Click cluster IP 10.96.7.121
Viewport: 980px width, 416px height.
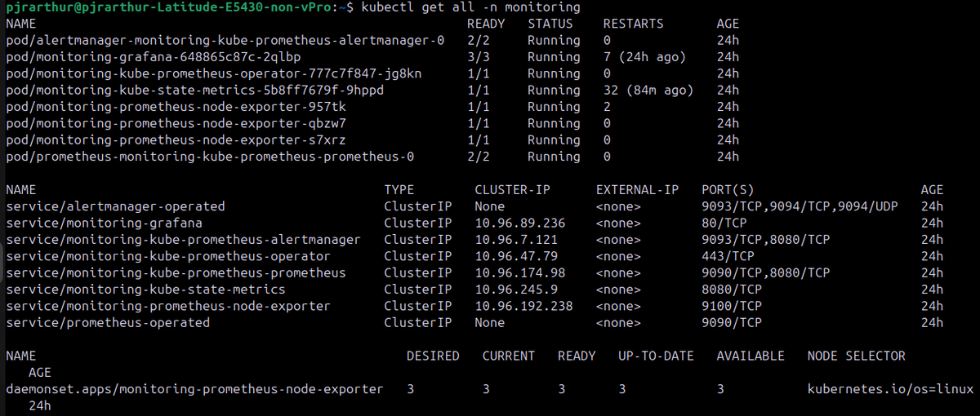(516, 240)
